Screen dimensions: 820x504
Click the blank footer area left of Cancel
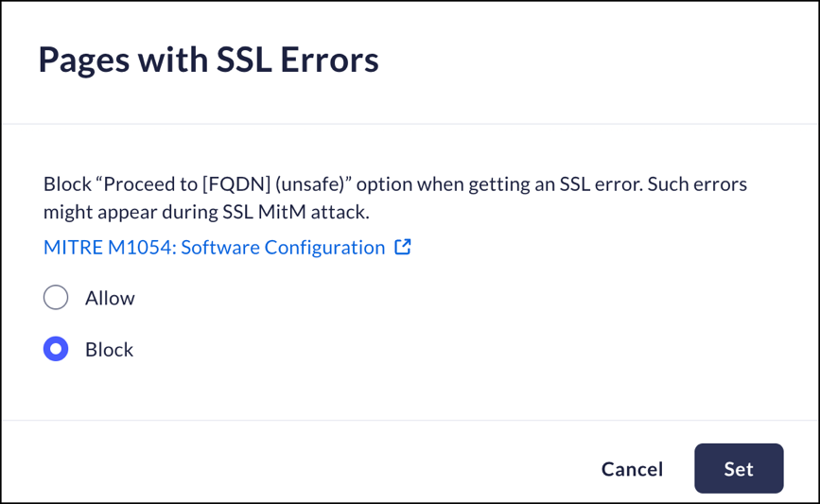click(284, 463)
